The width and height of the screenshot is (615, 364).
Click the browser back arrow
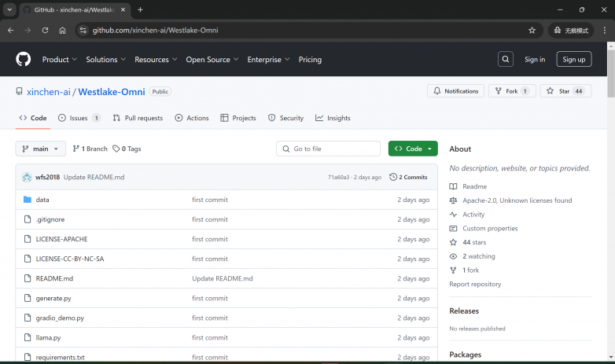(10, 30)
